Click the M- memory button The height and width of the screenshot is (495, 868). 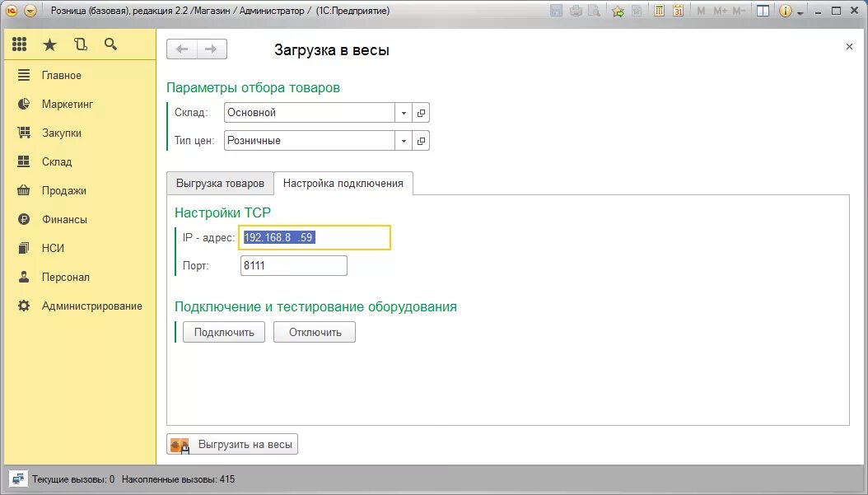pyautogui.click(x=739, y=11)
